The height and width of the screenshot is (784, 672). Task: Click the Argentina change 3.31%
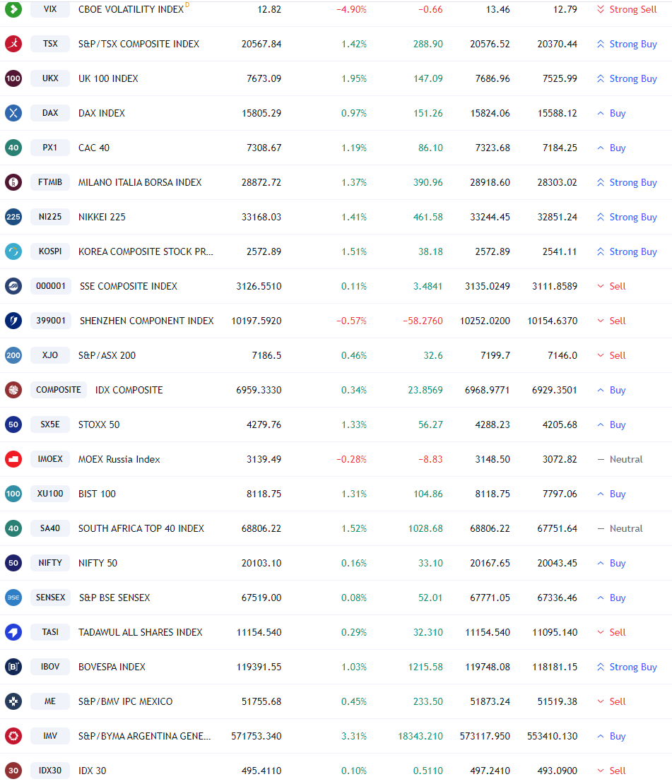pyautogui.click(x=354, y=736)
